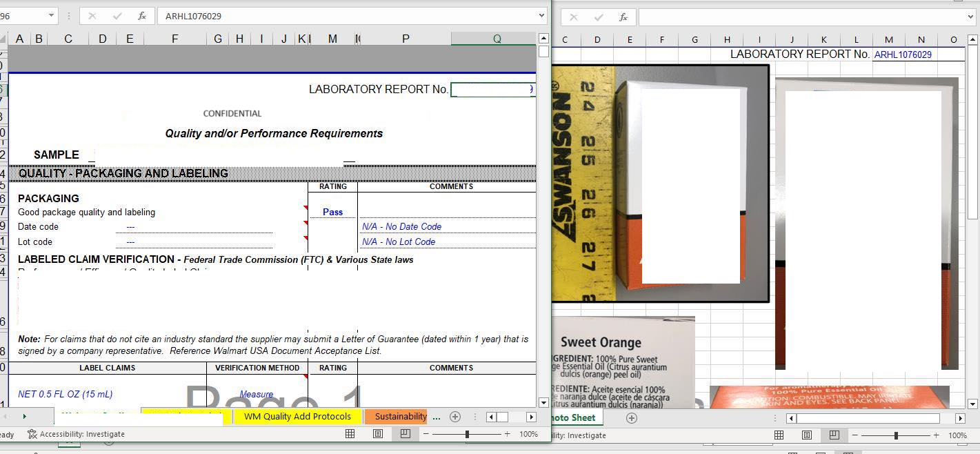Image resolution: width=980 pixels, height=454 pixels.
Task: Click Enter checkmark beside ARHL1076029 formula bar
Action: point(117,16)
